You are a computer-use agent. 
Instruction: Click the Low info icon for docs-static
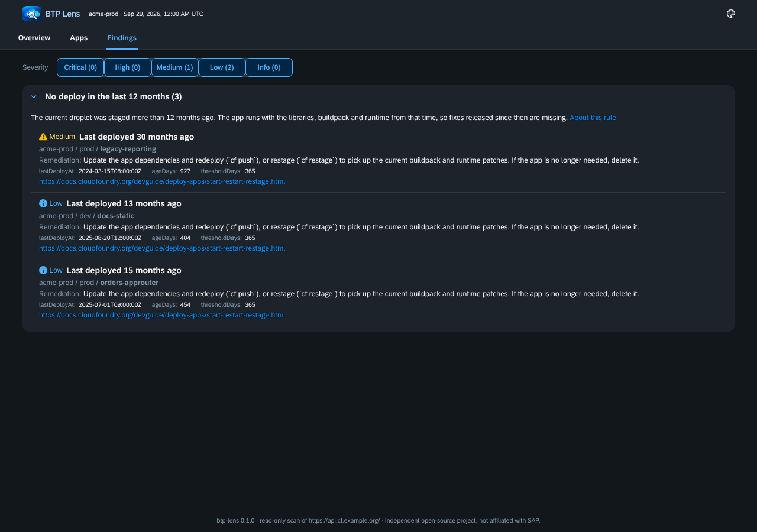click(43, 203)
